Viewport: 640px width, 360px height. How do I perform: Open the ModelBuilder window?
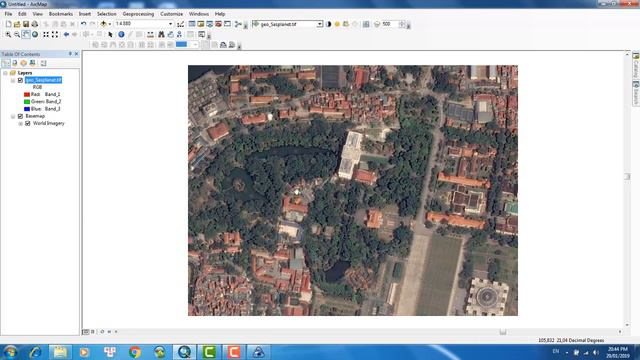(x=238, y=24)
